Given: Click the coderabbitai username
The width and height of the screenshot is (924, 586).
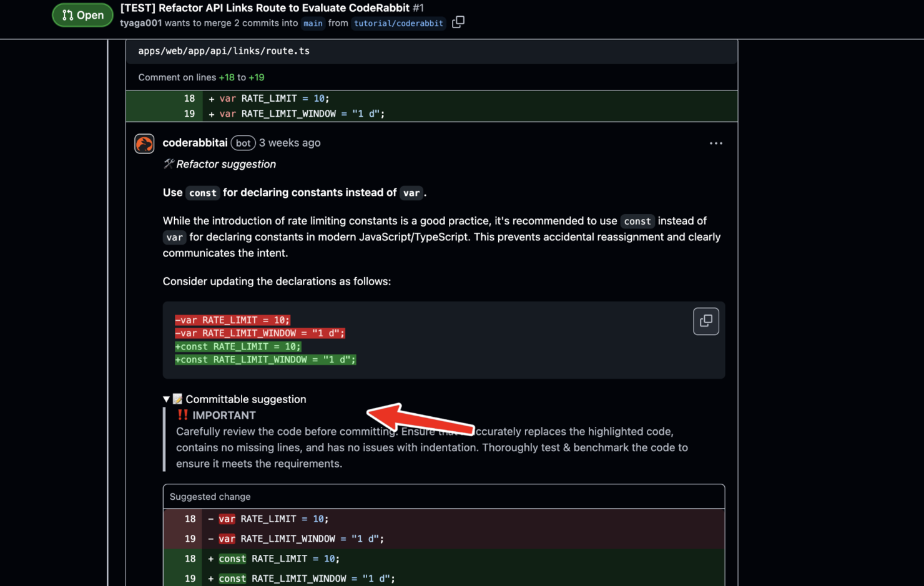Looking at the screenshot, I should pos(195,142).
